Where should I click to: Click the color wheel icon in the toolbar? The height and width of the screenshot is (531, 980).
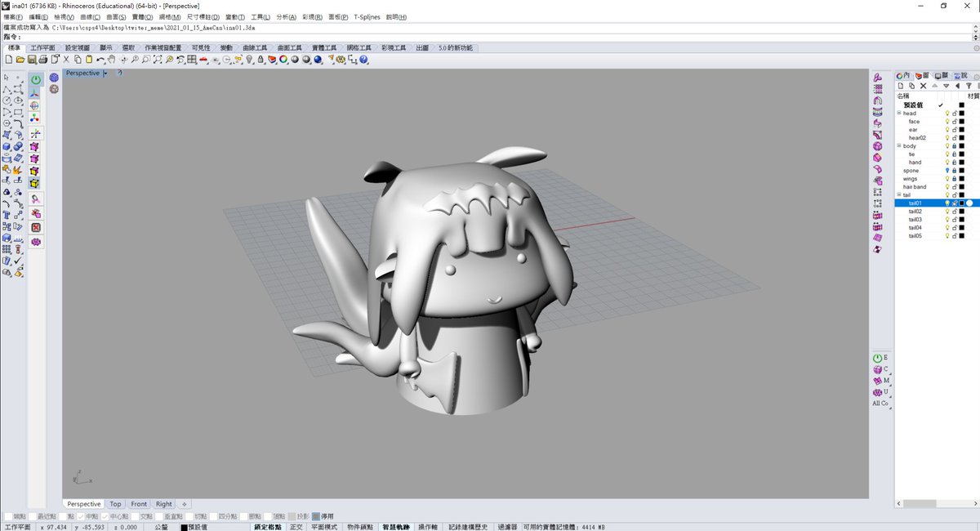[283, 60]
